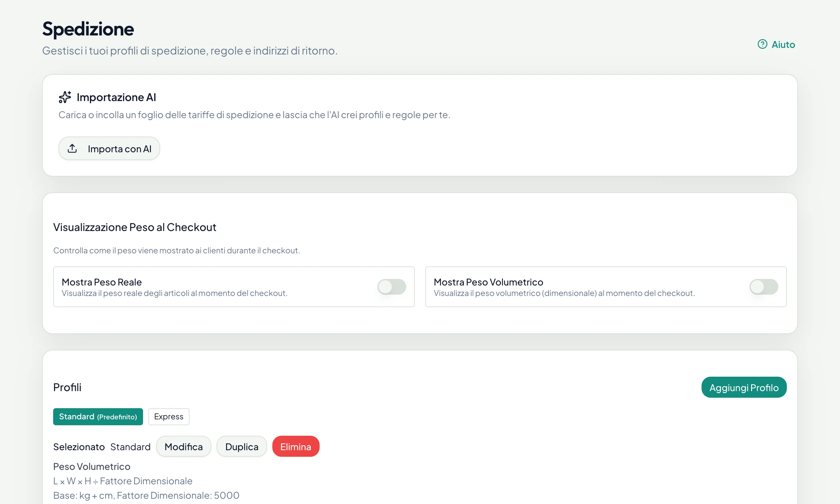The width and height of the screenshot is (840, 504).
Task: Enable the Mostra Peso Volumetrico switch
Action: [764, 287]
